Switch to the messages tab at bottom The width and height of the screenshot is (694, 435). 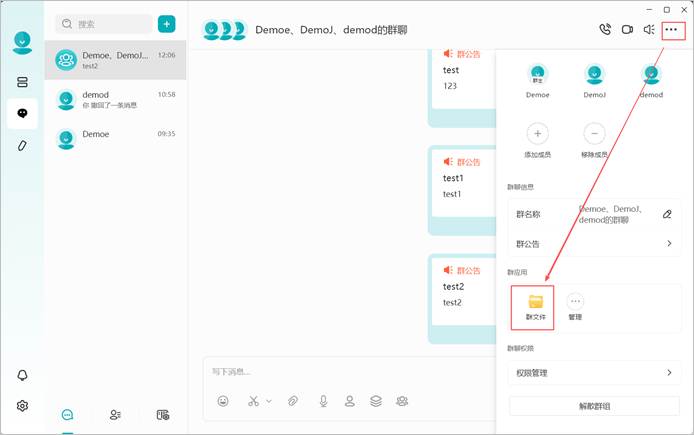(x=67, y=415)
